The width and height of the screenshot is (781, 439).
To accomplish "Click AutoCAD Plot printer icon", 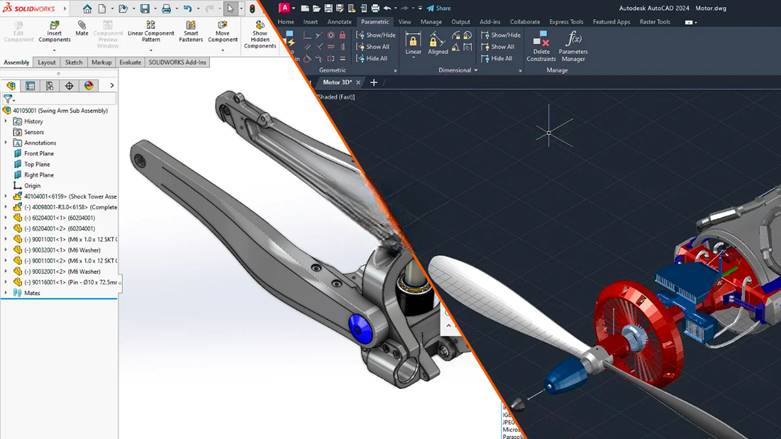I will click(375, 8).
